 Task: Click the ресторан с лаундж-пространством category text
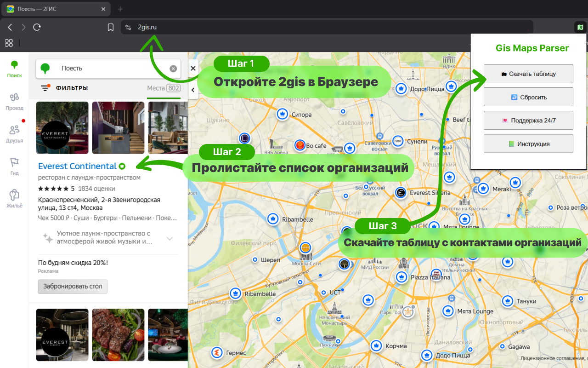tap(89, 178)
